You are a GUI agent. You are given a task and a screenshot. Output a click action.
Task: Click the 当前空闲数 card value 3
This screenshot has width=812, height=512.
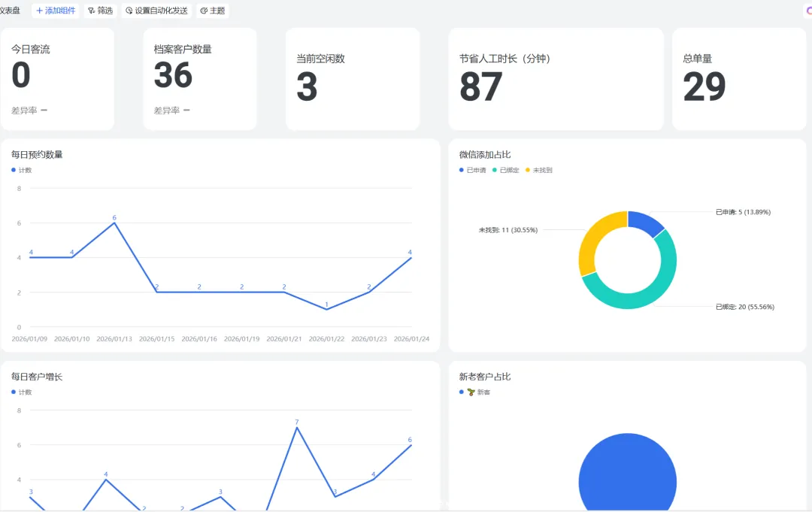tap(307, 86)
